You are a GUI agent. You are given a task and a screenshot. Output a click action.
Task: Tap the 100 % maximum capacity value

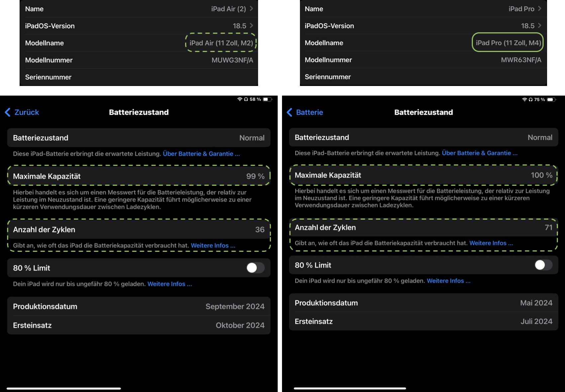(x=542, y=175)
